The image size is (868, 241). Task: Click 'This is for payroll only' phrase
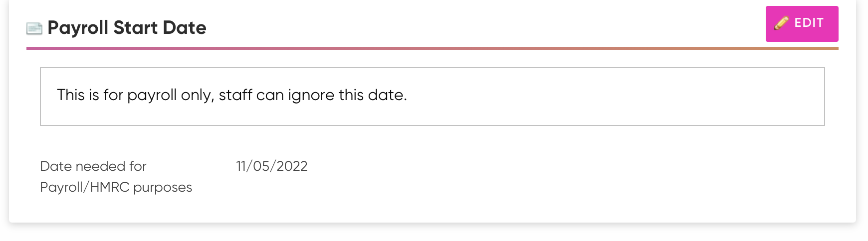(x=136, y=95)
